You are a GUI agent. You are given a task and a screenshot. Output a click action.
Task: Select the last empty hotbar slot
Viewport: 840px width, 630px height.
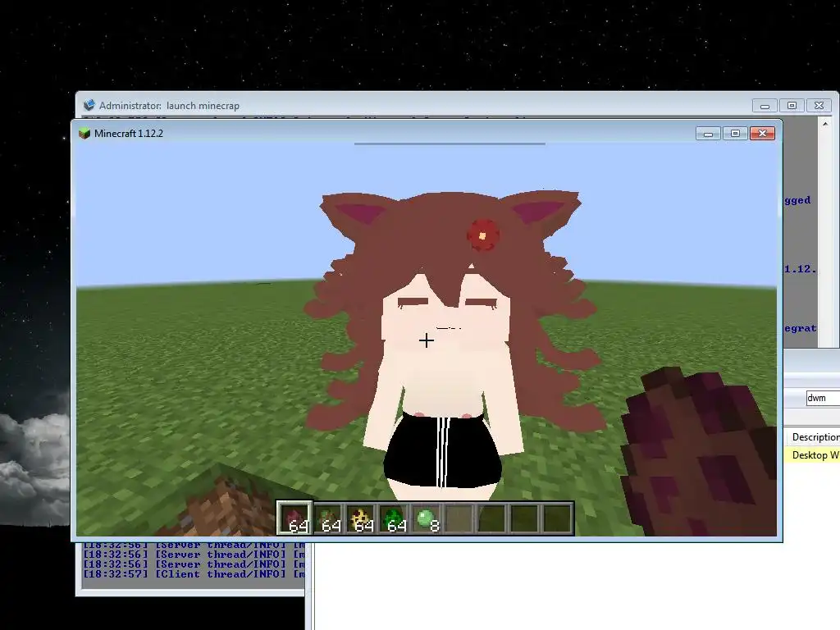557,518
